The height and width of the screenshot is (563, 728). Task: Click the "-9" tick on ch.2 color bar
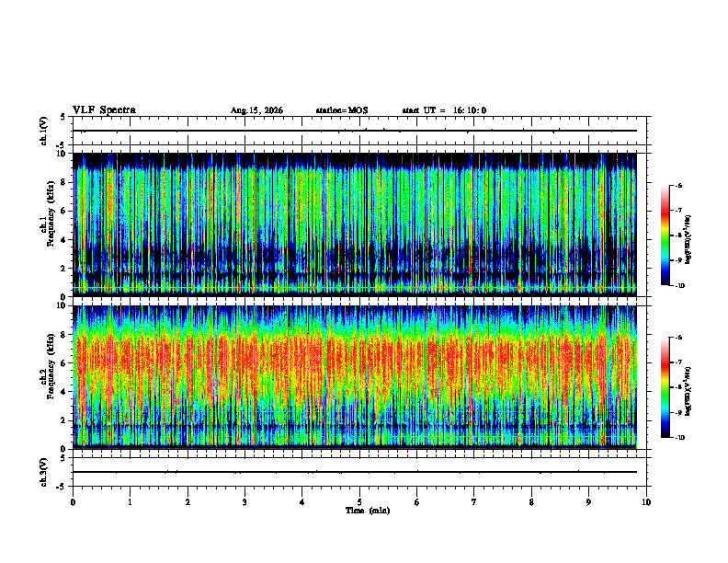[678, 412]
